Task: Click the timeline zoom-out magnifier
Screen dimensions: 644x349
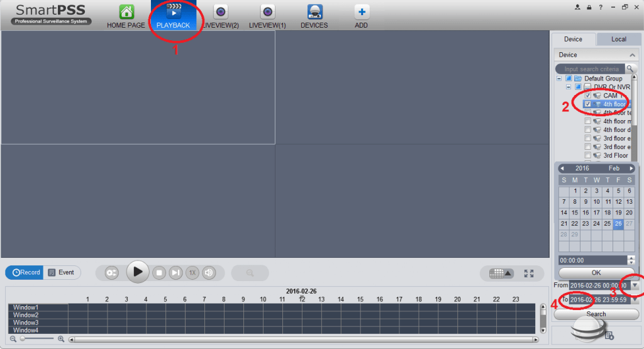Action: [x=13, y=339]
